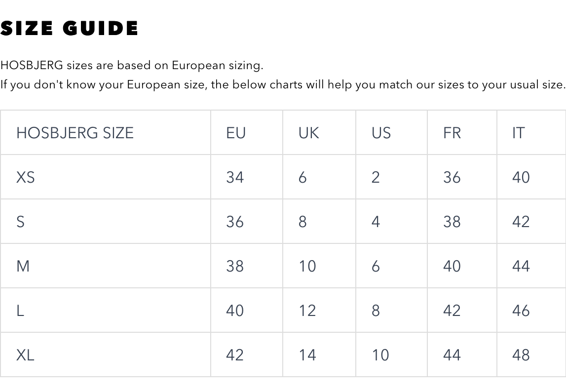Select UK size 12 in L row
Viewport: 566px width, 392px height.
307,311
